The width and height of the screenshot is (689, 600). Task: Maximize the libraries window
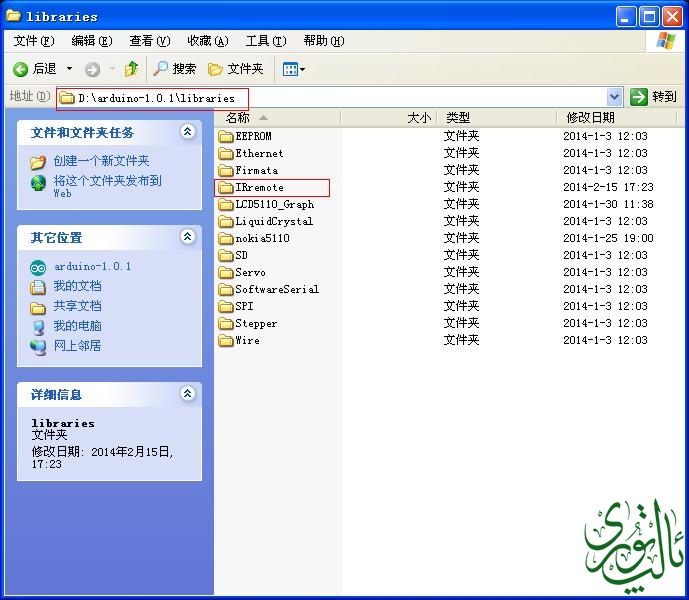click(649, 17)
